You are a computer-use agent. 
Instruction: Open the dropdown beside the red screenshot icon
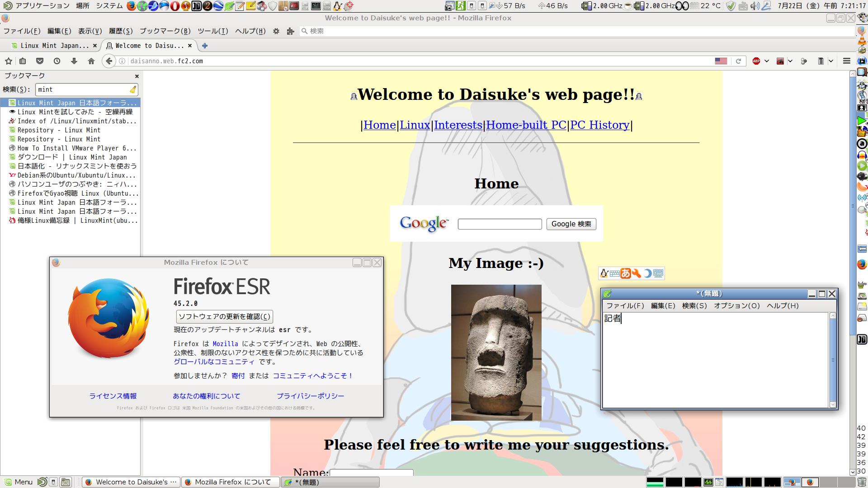[x=790, y=61]
